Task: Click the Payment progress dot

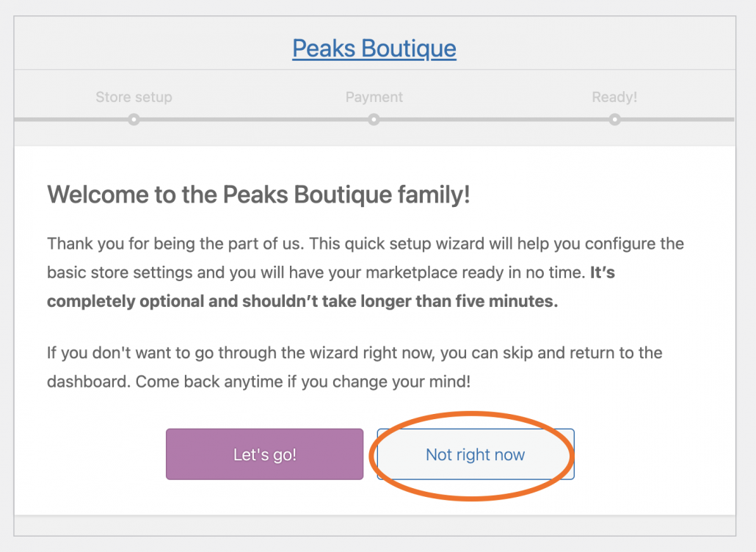Action: pos(374,119)
